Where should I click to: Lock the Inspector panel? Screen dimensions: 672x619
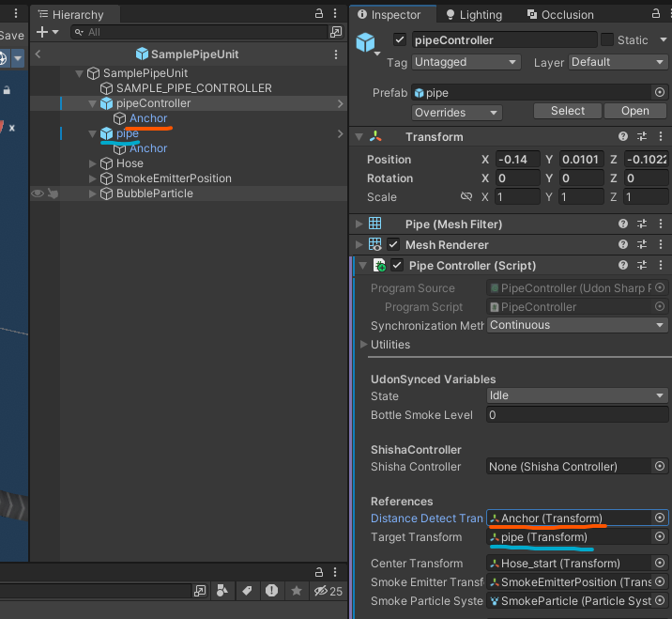(x=656, y=13)
